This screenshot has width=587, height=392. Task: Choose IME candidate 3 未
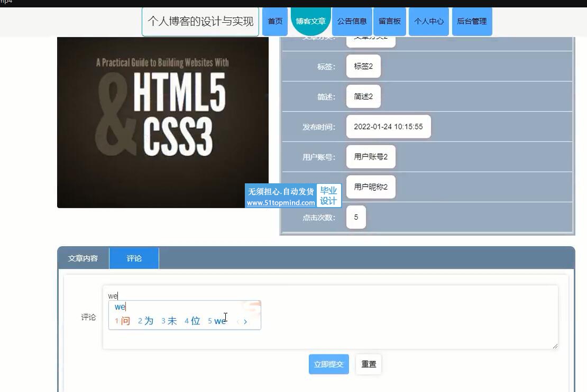click(x=169, y=321)
